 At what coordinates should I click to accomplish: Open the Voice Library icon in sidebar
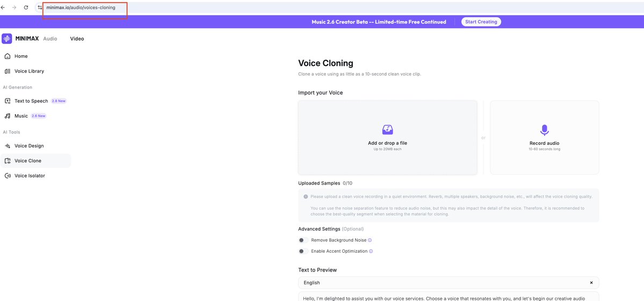7,71
